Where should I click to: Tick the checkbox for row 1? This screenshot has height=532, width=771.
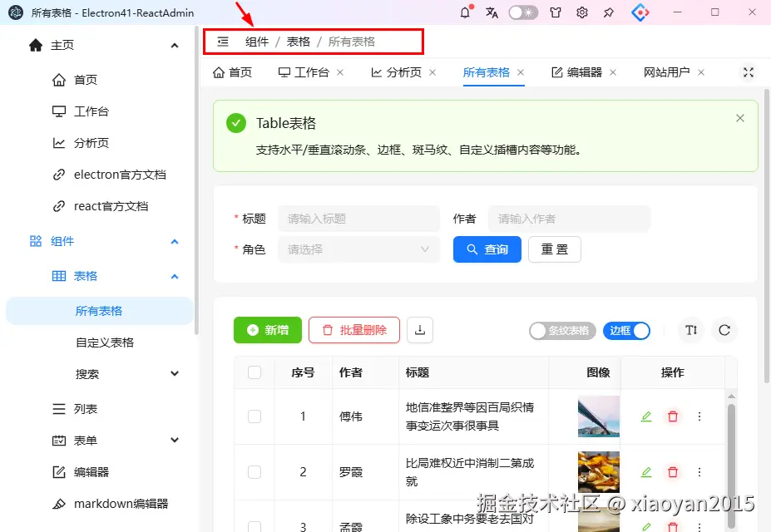[x=255, y=416]
